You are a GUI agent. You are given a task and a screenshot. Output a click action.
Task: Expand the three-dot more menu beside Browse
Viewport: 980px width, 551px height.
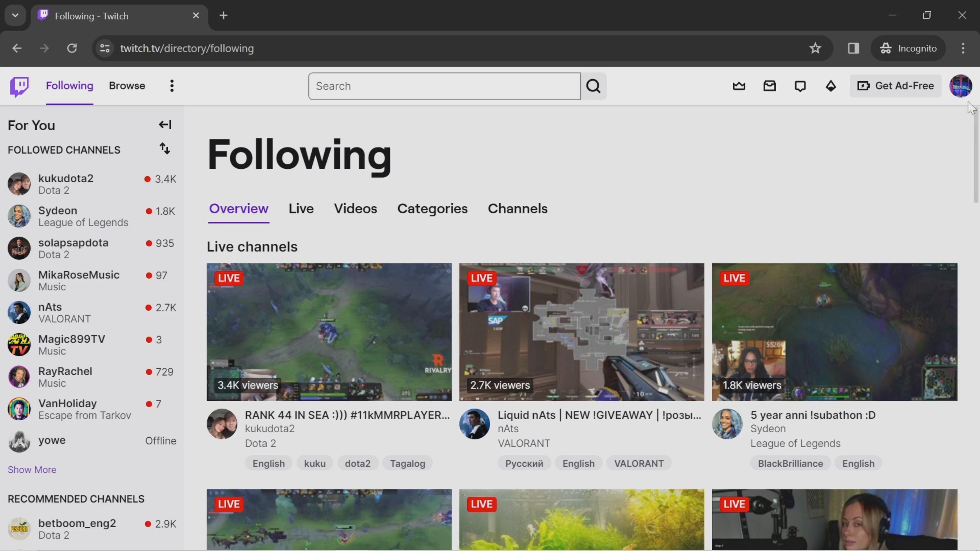tap(172, 86)
